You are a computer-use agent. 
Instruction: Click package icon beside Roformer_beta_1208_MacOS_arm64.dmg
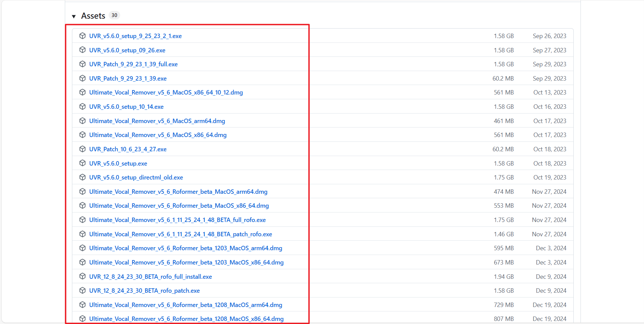pos(82,305)
